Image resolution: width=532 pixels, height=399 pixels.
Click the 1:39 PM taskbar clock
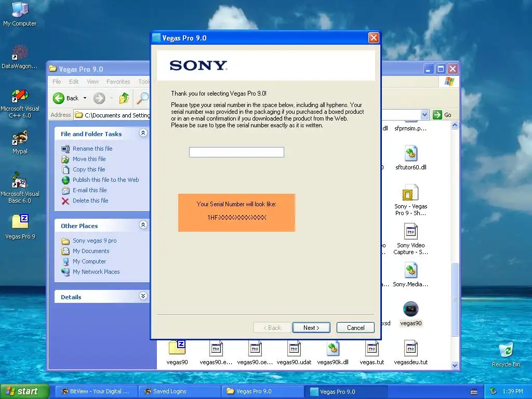click(x=512, y=391)
